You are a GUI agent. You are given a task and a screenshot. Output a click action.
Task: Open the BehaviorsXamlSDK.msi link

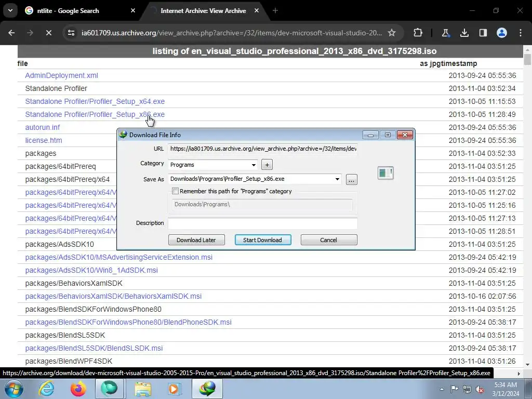tap(113, 296)
